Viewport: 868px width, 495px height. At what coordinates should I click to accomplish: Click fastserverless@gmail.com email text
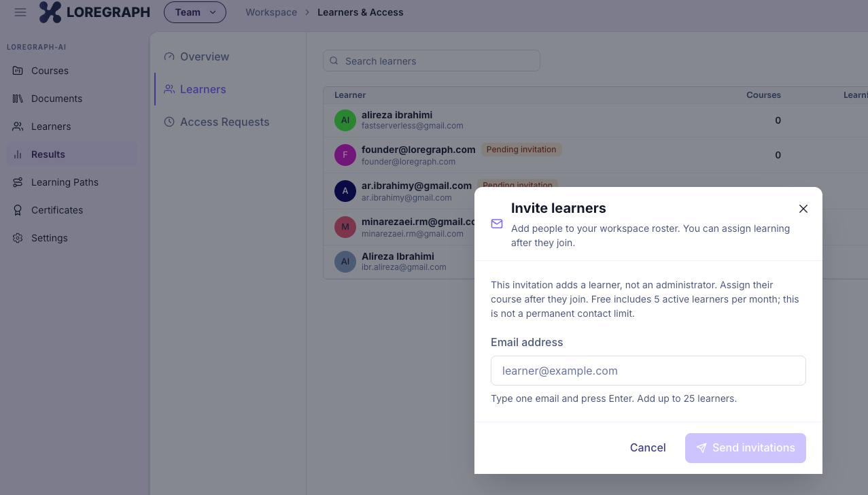pyautogui.click(x=413, y=126)
